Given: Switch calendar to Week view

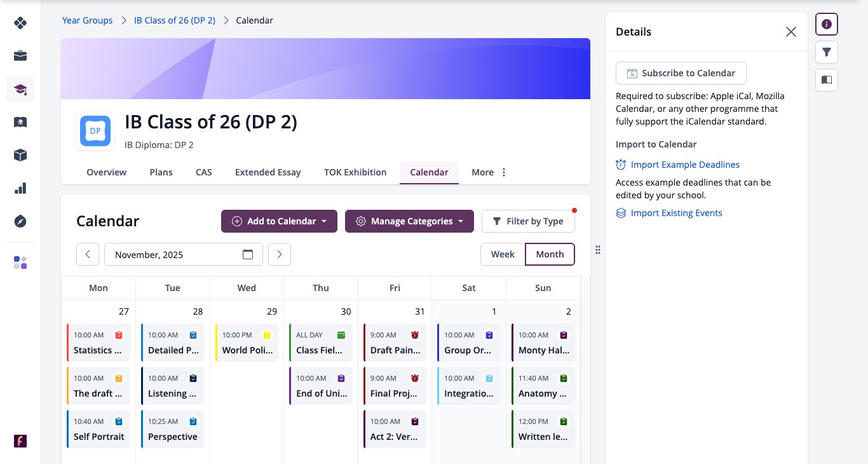Looking at the screenshot, I should tap(503, 254).
